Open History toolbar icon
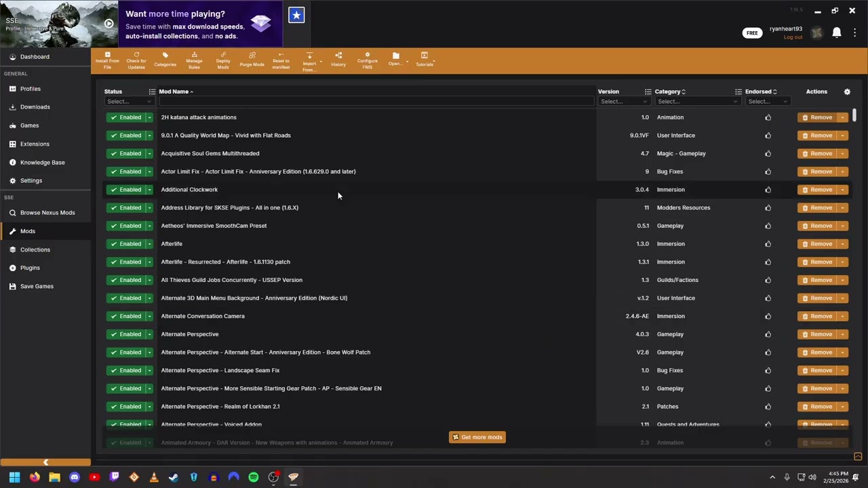Screen dimensions: 868x488 338,55
